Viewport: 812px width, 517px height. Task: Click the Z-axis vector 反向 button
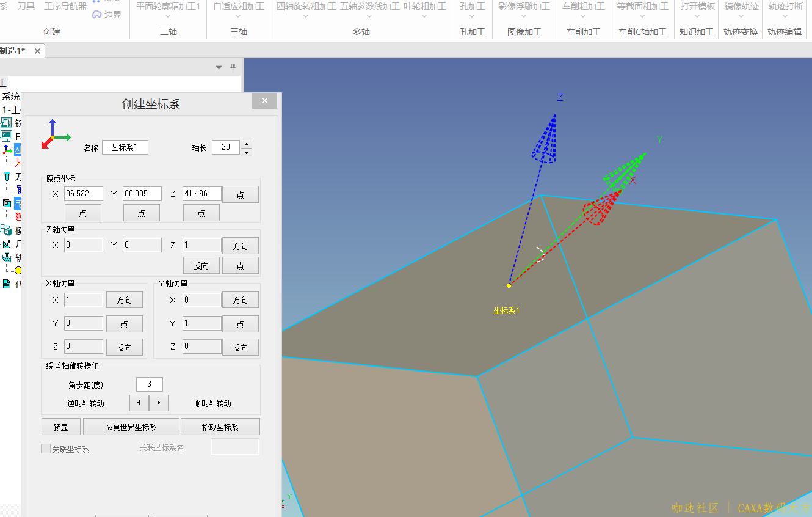pyautogui.click(x=201, y=266)
